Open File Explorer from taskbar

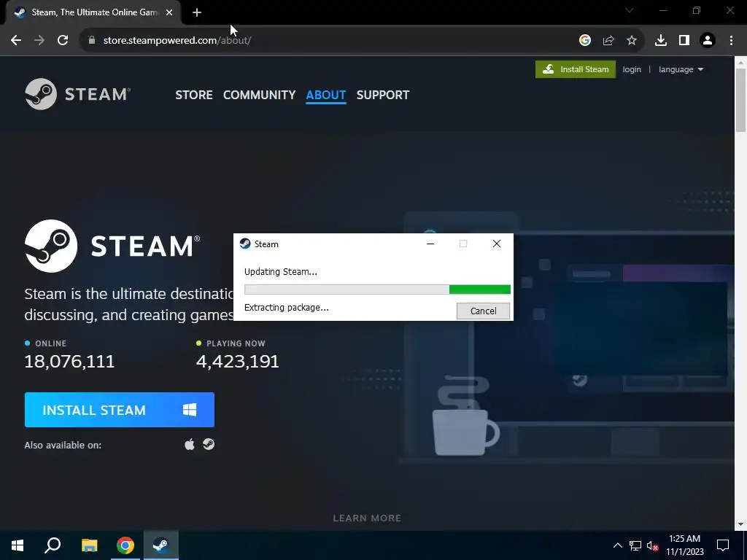pyautogui.click(x=89, y=545)
